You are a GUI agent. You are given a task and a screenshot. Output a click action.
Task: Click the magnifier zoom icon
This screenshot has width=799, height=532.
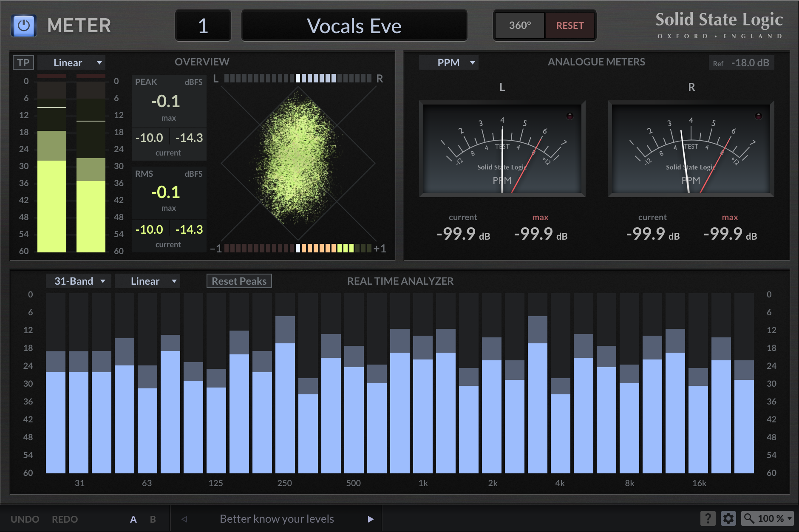pyautogui.click(x=749, y=518)
